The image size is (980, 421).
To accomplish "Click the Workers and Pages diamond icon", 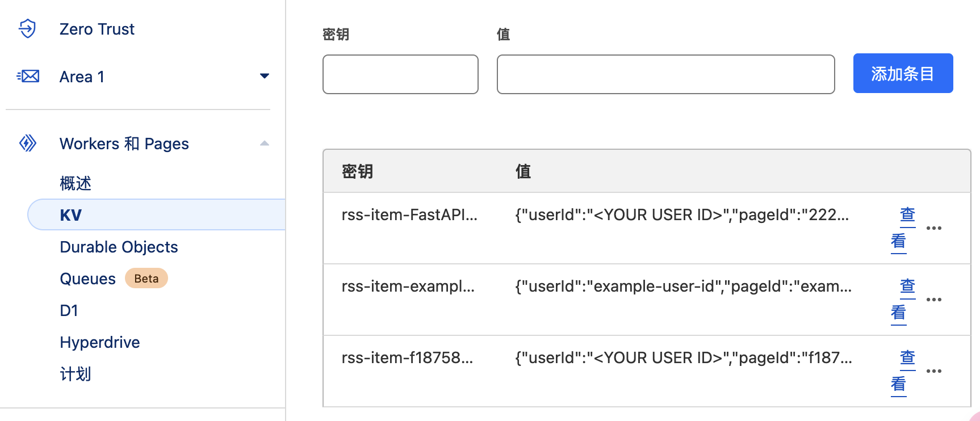I will coord(28,143).
